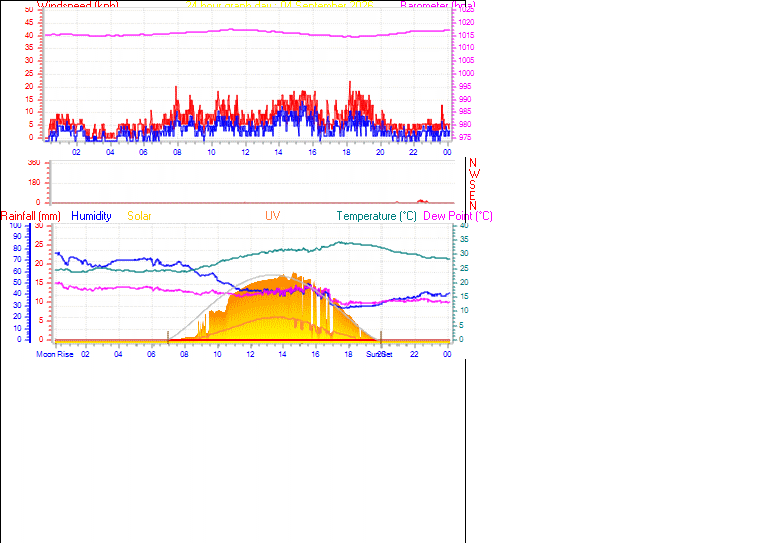
Task: Click the Windspeed (kph) axis label
Action: coord(78,5)
